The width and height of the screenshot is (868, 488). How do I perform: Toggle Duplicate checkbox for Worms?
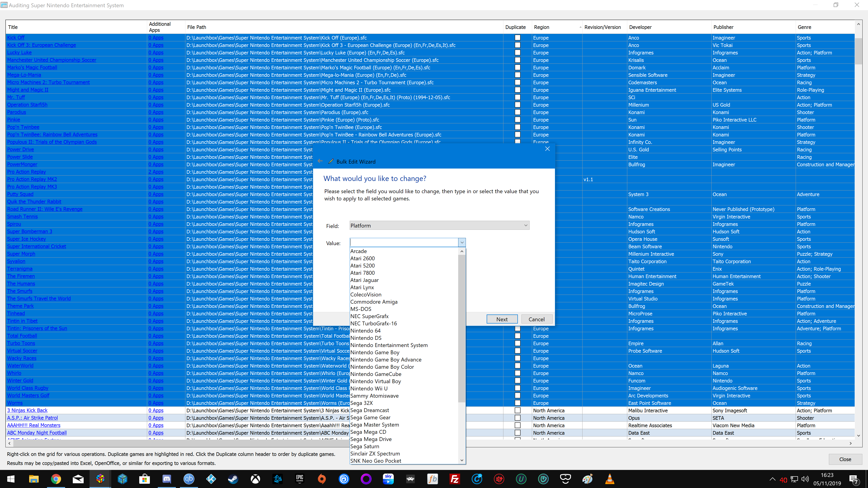click(x=518, y=403)
